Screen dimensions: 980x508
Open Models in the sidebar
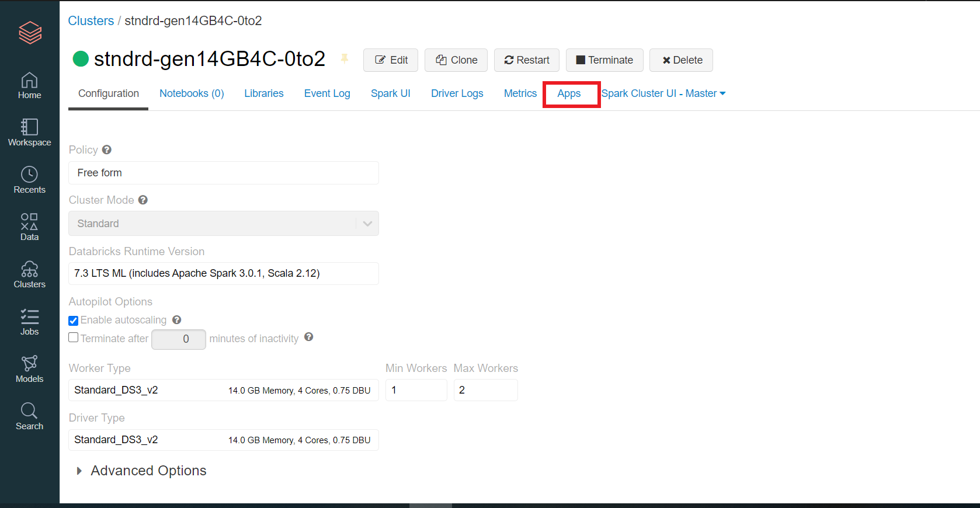[x=29, y=369]
